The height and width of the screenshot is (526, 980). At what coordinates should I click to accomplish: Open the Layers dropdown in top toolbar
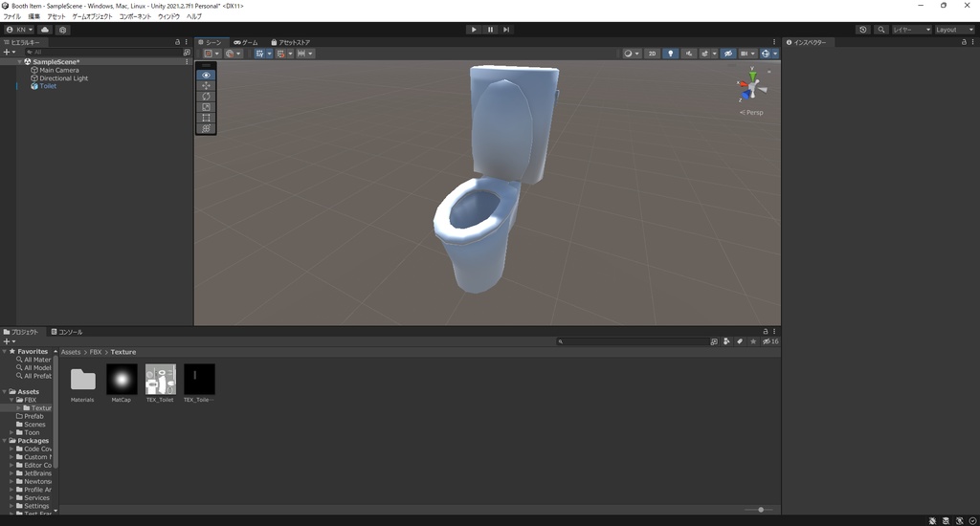tap(911, 30)
